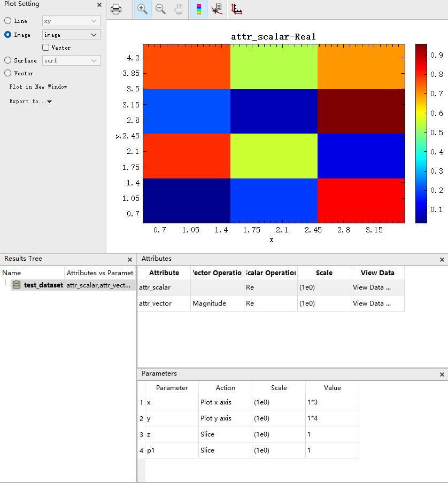Viewport: 448px width, 483px height.
Task: Click the database icon beside test_dataset
Action: (x=17, y=285)
